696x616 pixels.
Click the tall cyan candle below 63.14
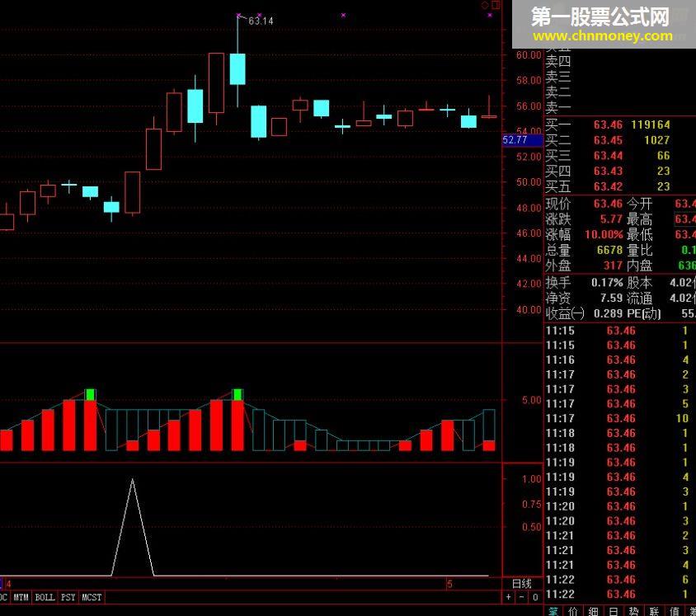[237, 68]
